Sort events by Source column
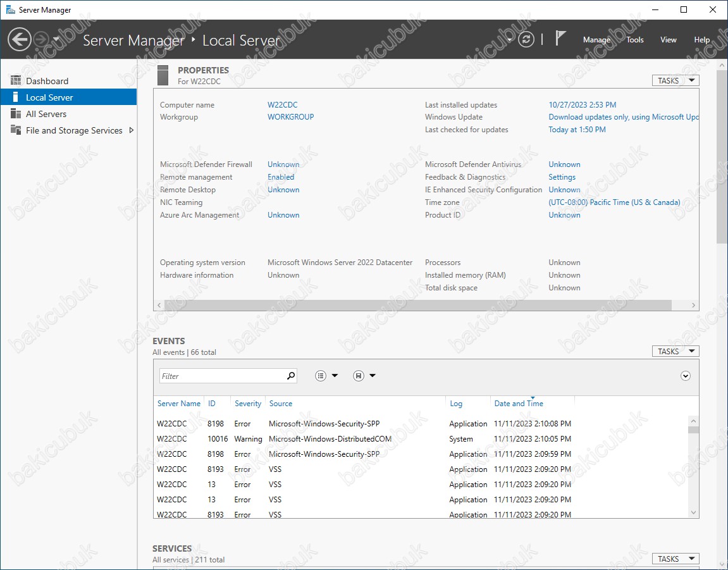Screen dimensions: 728x570 coord(281,404)
